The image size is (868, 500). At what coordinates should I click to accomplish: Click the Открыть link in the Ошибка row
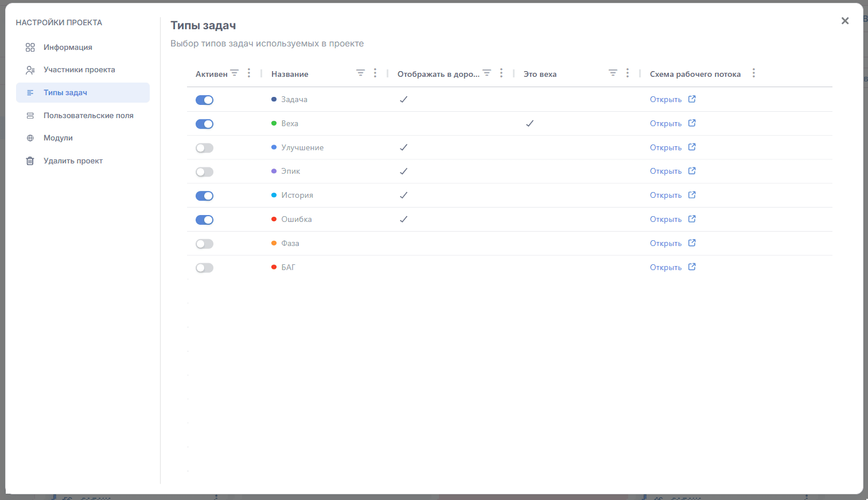666,220
